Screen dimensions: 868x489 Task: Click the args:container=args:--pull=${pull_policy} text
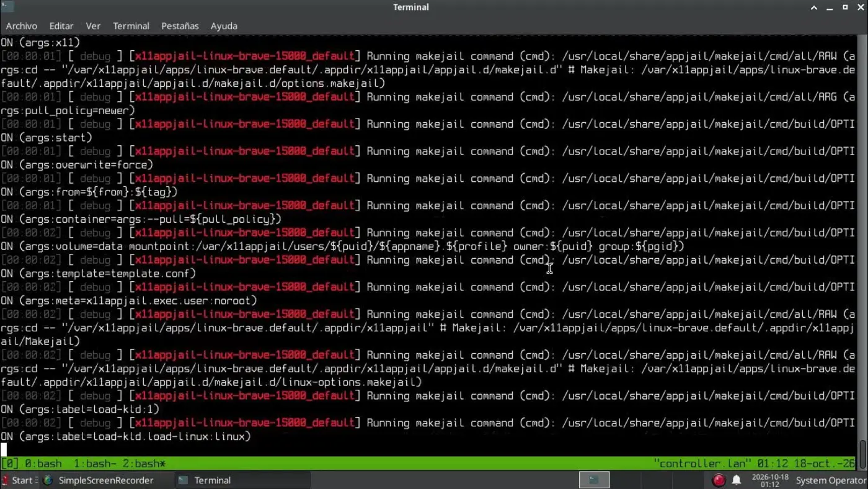point(150,220)
